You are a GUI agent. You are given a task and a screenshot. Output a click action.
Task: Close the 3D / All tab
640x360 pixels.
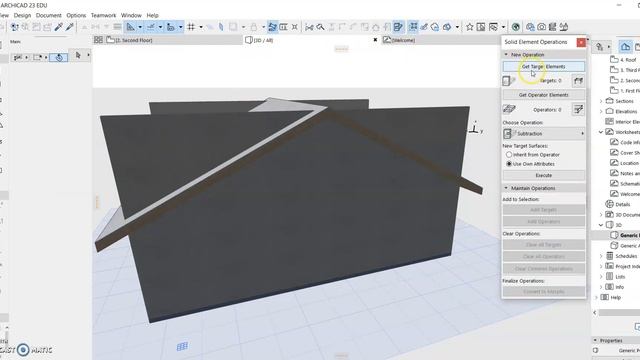[x=375, y=40]
